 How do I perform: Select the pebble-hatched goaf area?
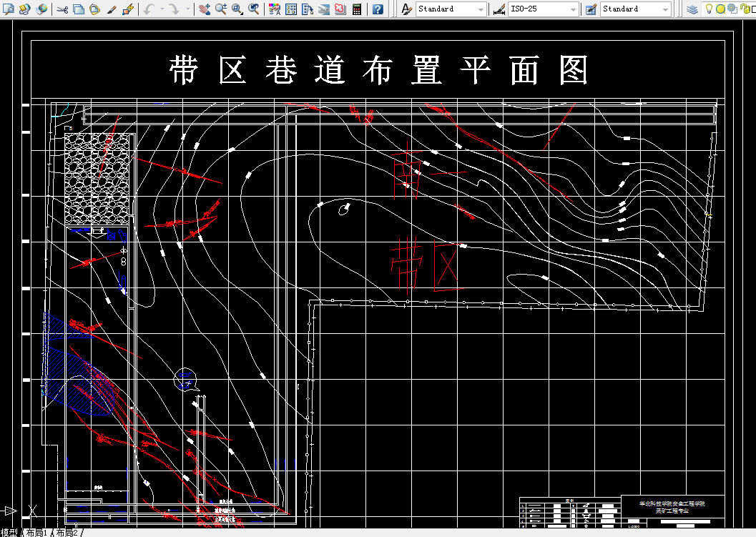(97, 179)
